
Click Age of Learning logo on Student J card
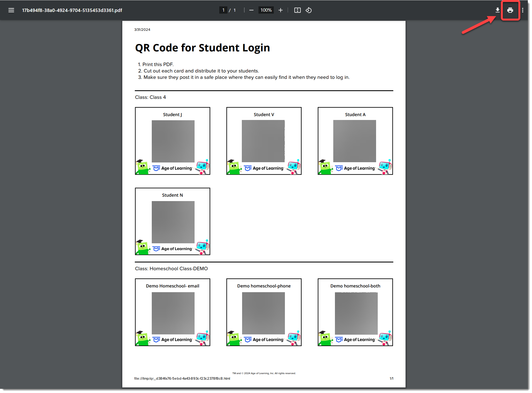173,168
